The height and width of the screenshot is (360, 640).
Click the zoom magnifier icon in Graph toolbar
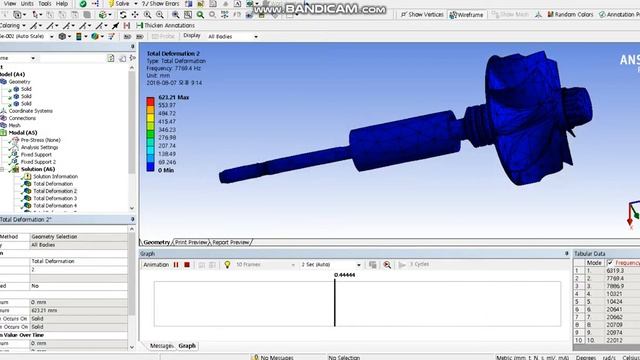387,265
